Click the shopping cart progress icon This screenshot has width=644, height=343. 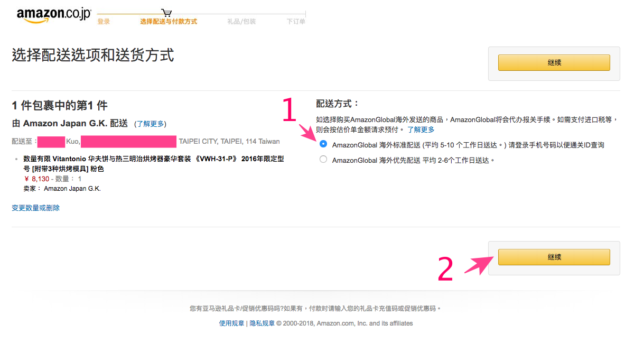[167, 12]
